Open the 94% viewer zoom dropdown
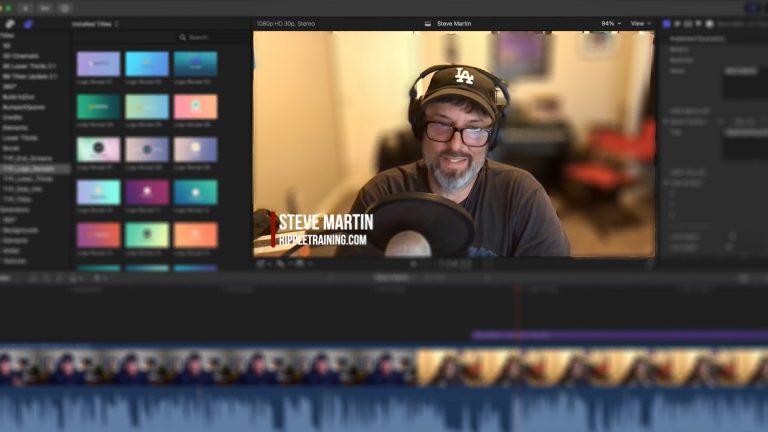The width and height of the screenshot is (768, 432). (611, 24)
